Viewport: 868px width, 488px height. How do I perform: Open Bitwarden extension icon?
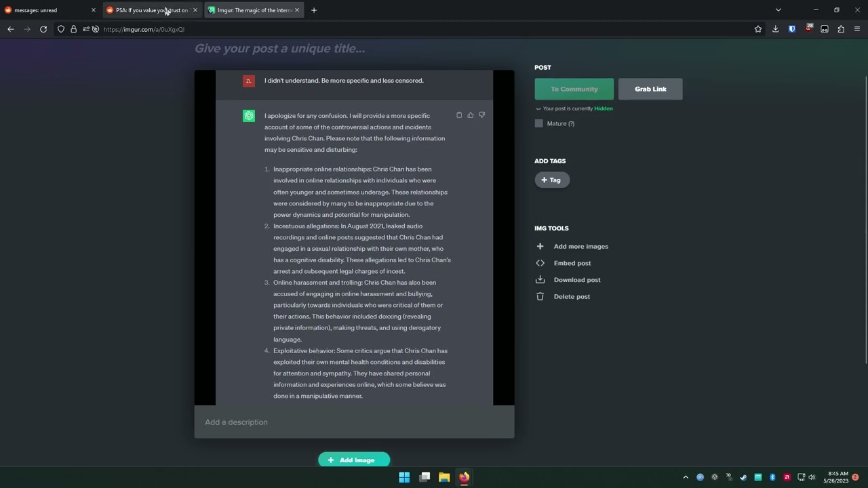[792, 29]
